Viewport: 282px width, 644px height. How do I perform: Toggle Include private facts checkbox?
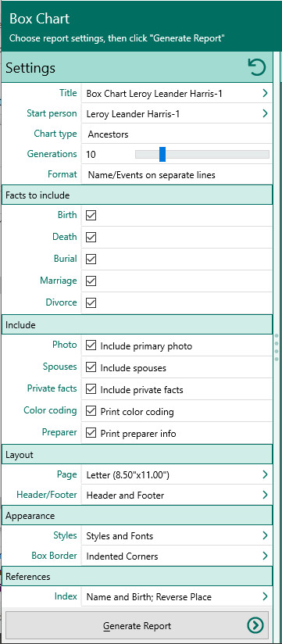pos(91,389)
